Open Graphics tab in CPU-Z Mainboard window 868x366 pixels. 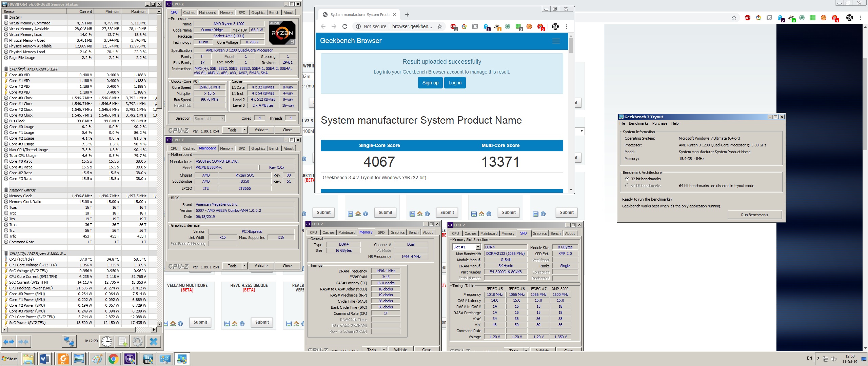click(258, 148)
